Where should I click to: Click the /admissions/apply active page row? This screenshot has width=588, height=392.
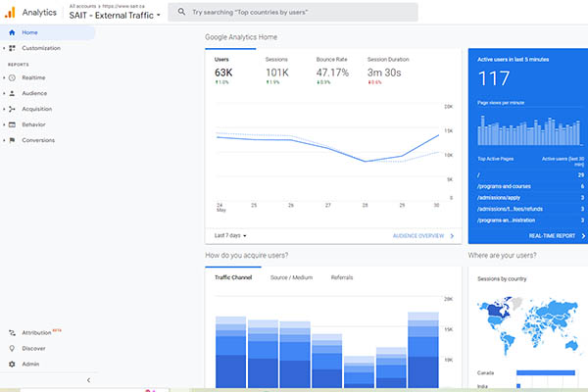[x=530, y=198]
